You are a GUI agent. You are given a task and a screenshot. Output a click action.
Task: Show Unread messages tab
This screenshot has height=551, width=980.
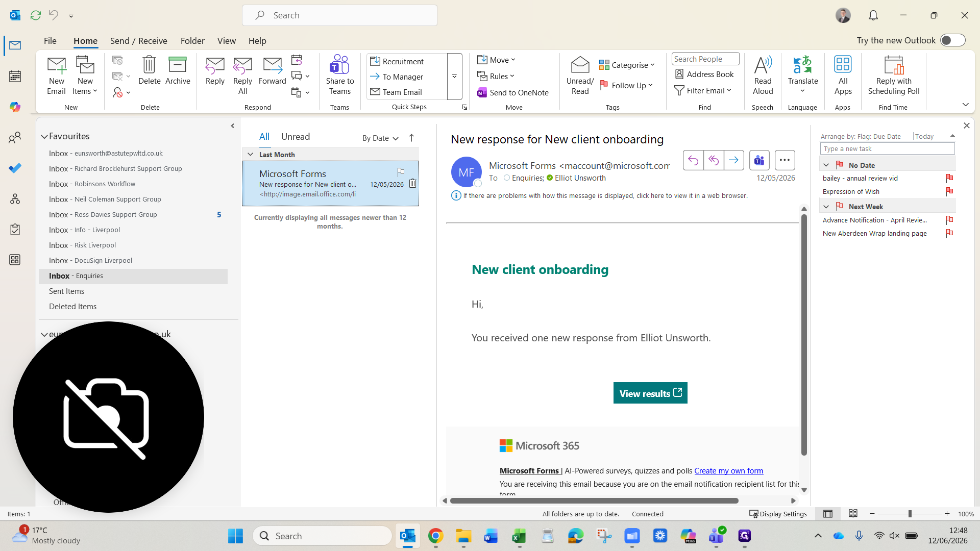(296, 137)
